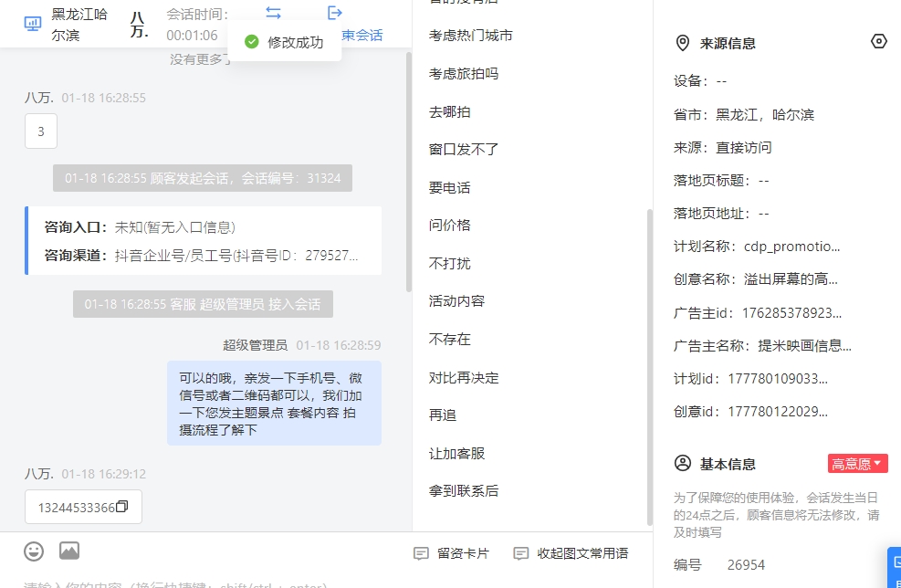Click the 来源：直接访问 row
The image size is (901, 588).
click(723, 148)
